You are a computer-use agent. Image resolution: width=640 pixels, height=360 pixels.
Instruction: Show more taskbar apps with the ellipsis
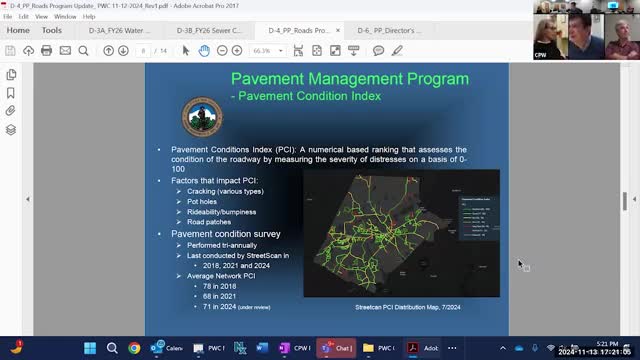point(452,348)
